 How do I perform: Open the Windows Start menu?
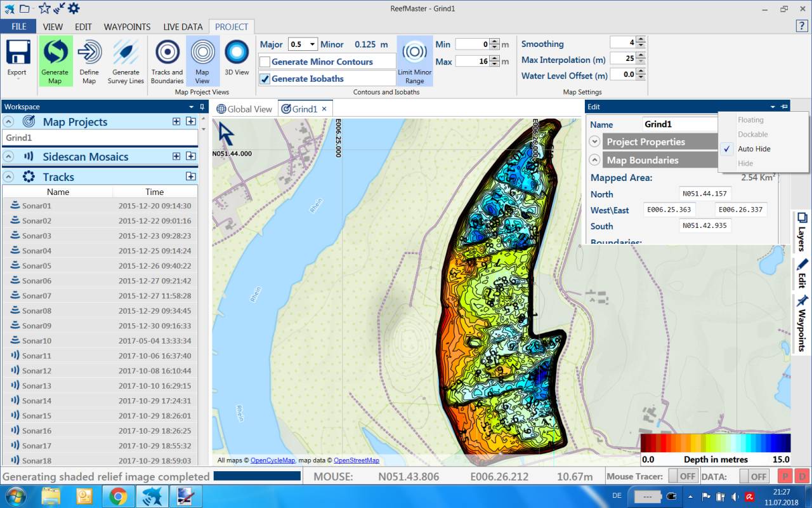[x=15, y=495]
